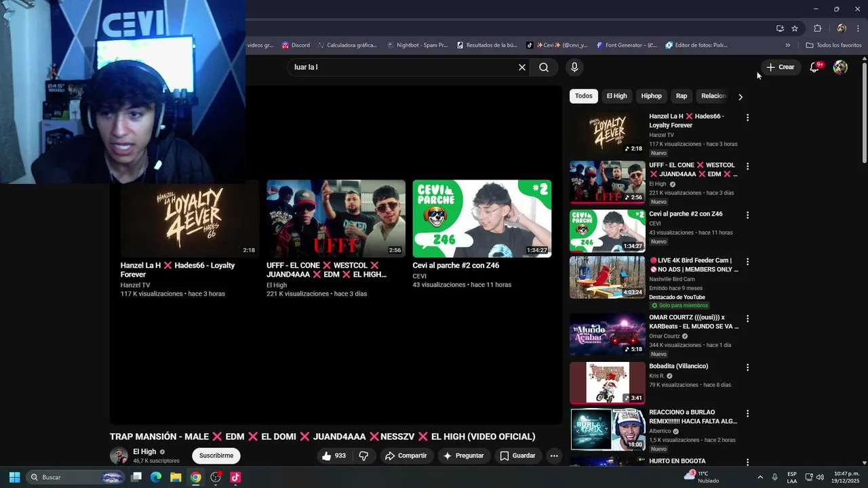The image size is (868, 488).
Task: Clear the YouTube search box text
Action: 522,67
